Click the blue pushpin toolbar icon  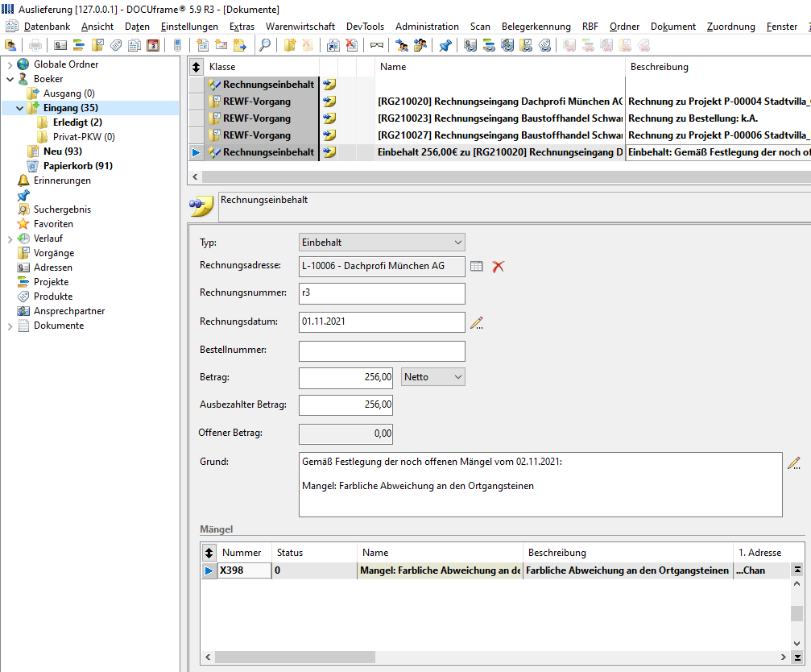pyautogui.click(x=445, y=45)
